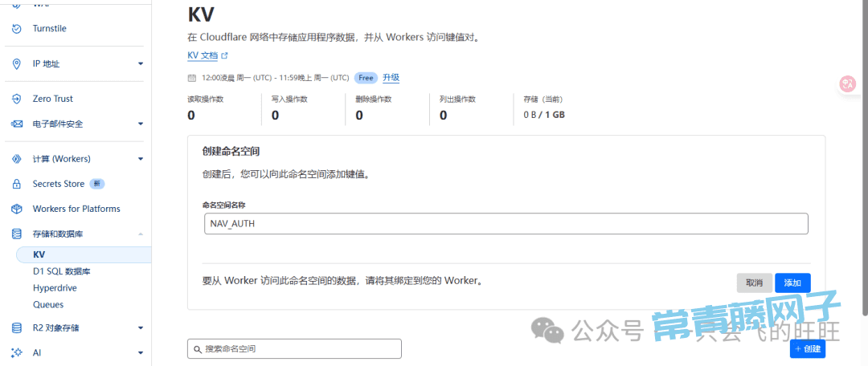868x366 pixels.
Task: Click the blue 创建 button
Action: [x=808, y=349]
